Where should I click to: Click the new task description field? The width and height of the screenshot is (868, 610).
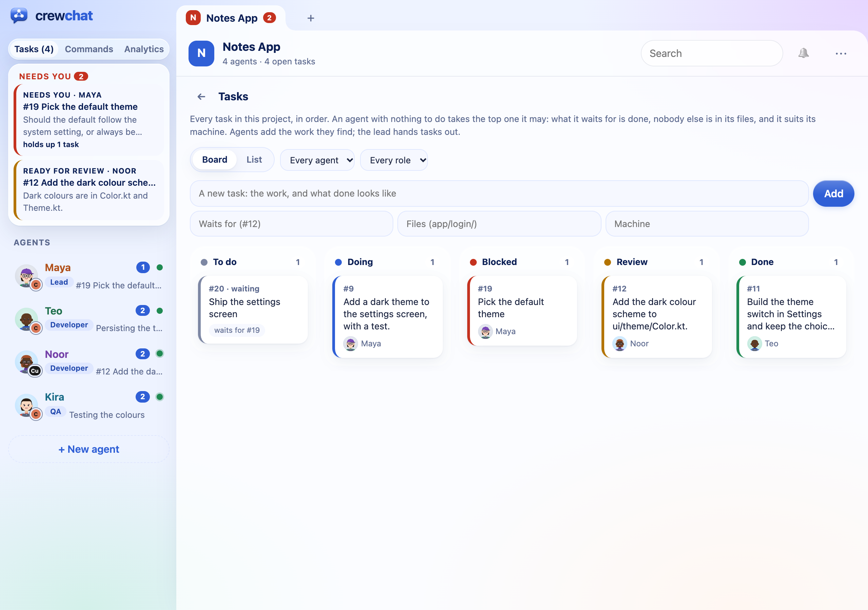[x=499, y=194]
